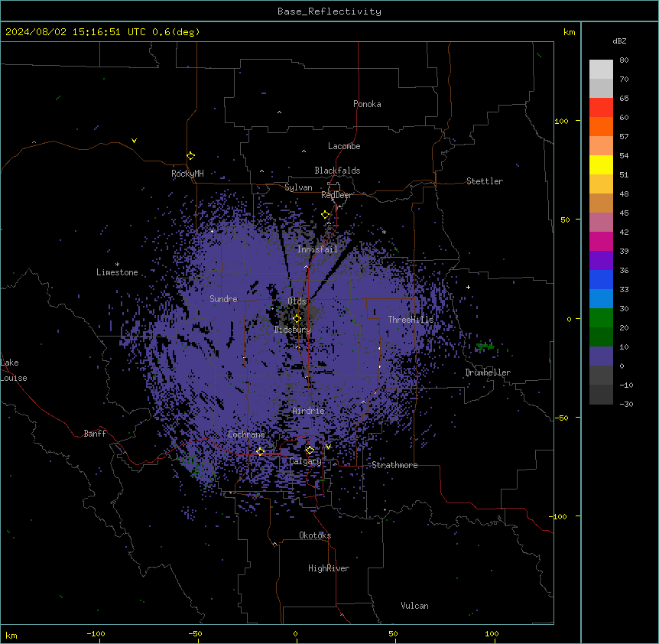
Task: Click the Cochrane label
Action: point(246,434)
